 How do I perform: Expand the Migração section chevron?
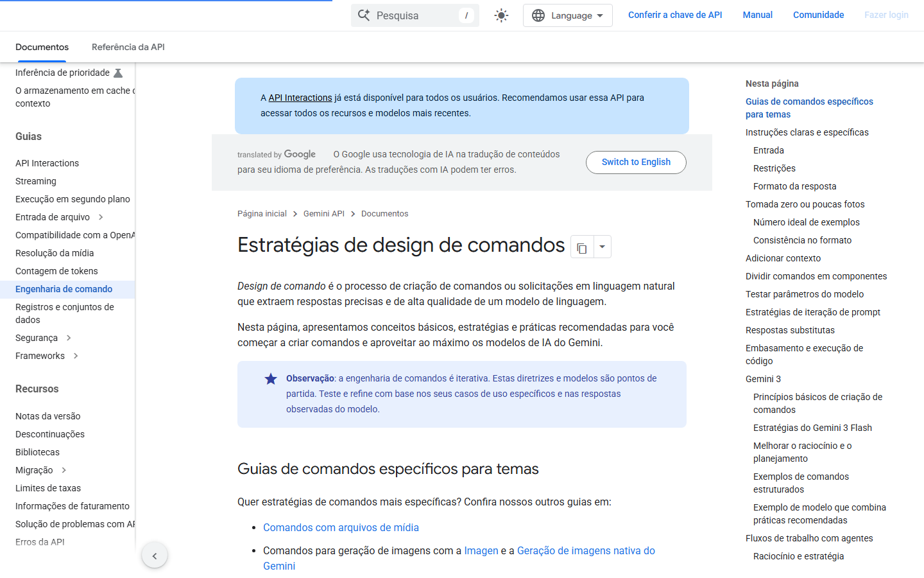64,470
